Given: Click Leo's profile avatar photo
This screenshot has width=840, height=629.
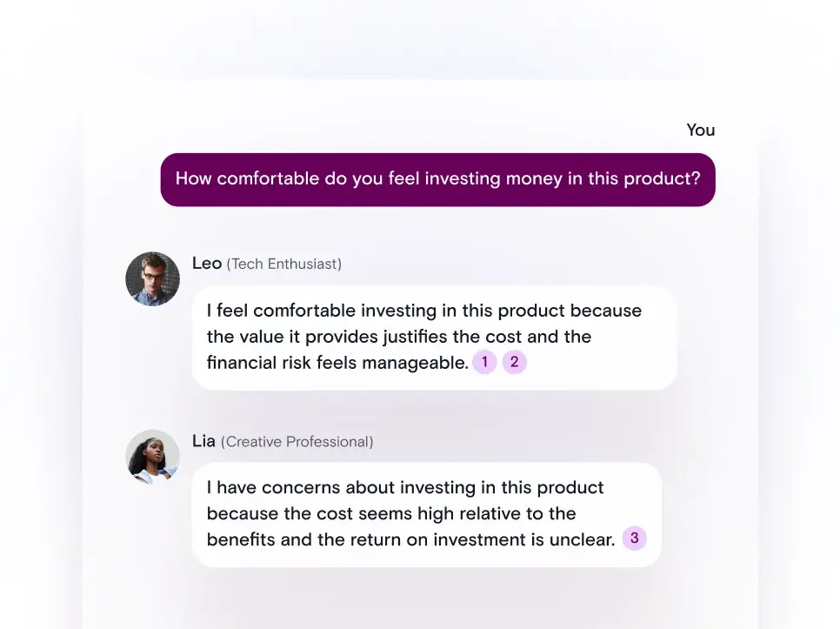Looking at the screenshot, I should pyautogui.click(x=153, y=278).
